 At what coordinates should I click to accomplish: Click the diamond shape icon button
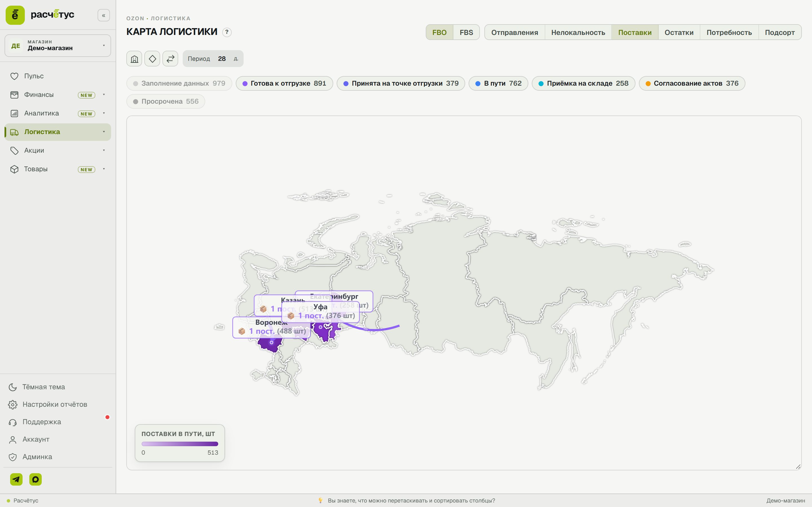point(152,59)
